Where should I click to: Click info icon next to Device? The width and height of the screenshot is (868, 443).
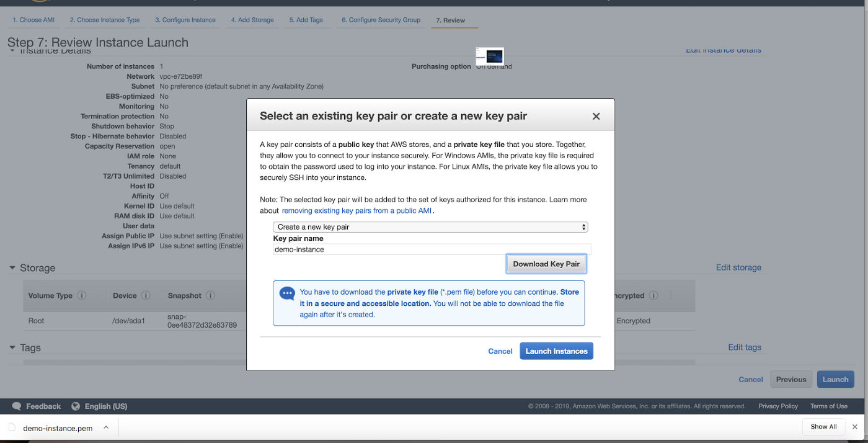146,295
